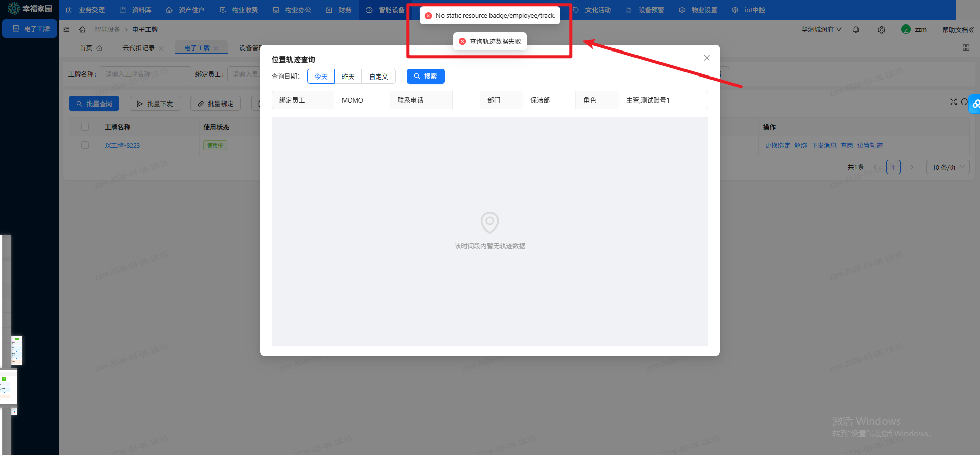Click the 搜索 button
The width and height of the screenshot is (980, 455).
425,77
